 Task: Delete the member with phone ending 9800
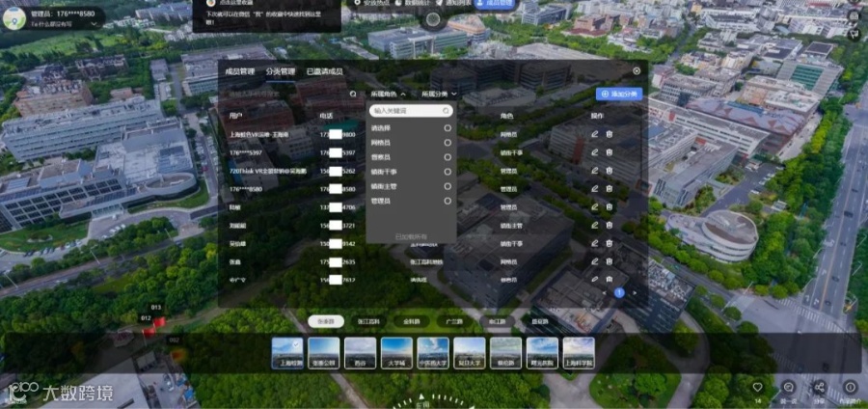pyautogui.click(x=609, y=134)
